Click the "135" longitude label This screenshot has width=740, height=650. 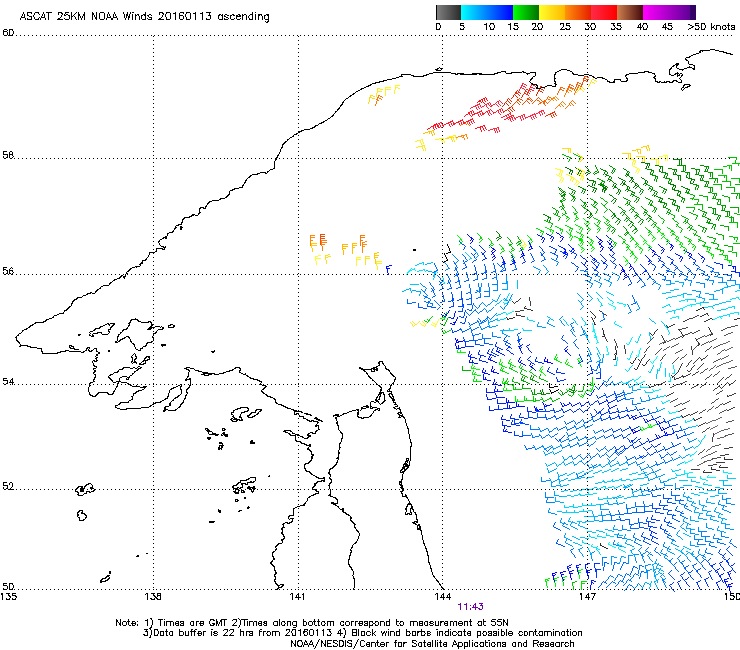coord(9,597)
